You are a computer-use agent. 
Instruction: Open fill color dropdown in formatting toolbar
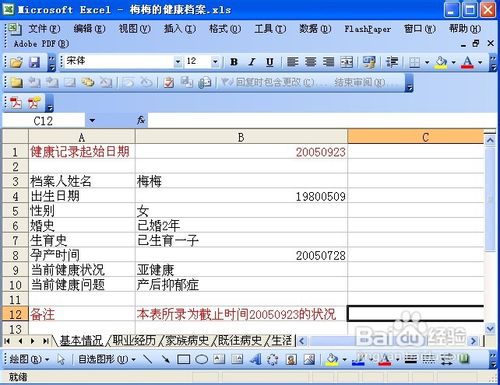453,62
